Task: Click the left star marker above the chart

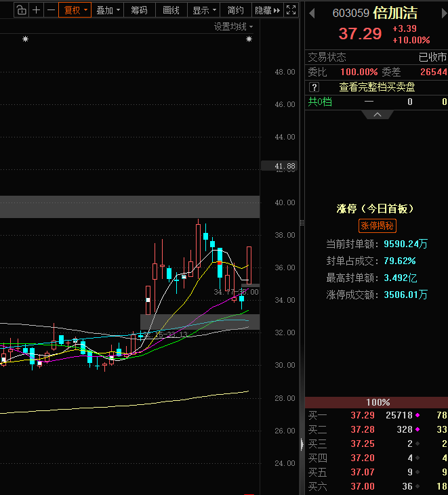Action: [x=26, y=39]
